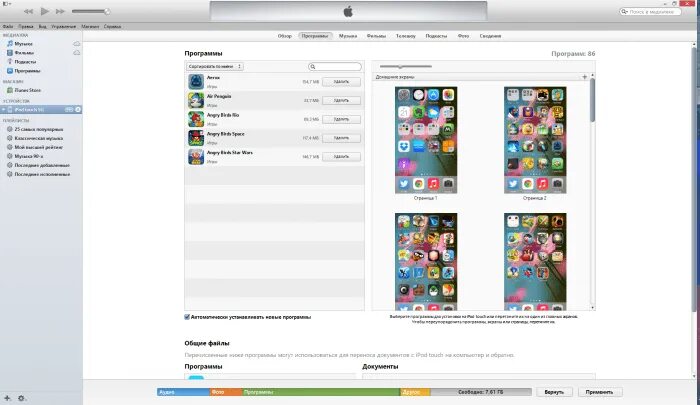Switch to the Фото device tab
The width and height of the screenshot is (700, 405).
coord(463,36)
